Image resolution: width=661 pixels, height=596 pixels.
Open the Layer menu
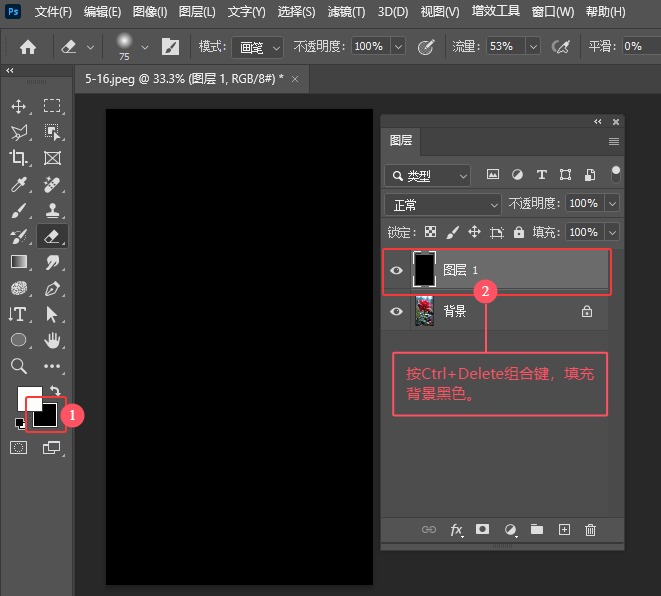(197, 11)
